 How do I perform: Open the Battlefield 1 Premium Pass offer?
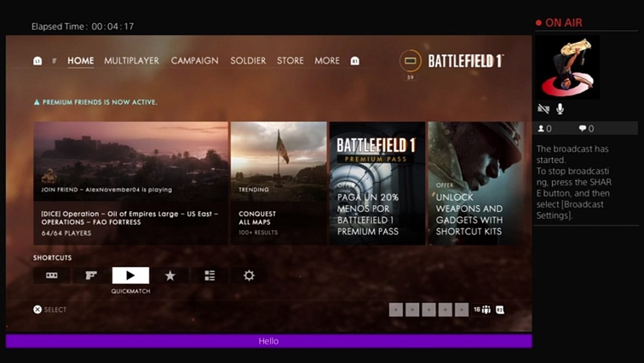377,183
